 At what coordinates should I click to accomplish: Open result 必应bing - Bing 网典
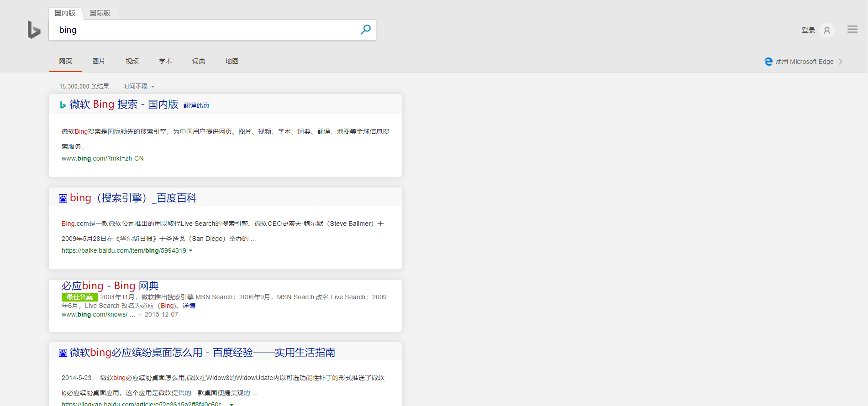tap(110, 286)
